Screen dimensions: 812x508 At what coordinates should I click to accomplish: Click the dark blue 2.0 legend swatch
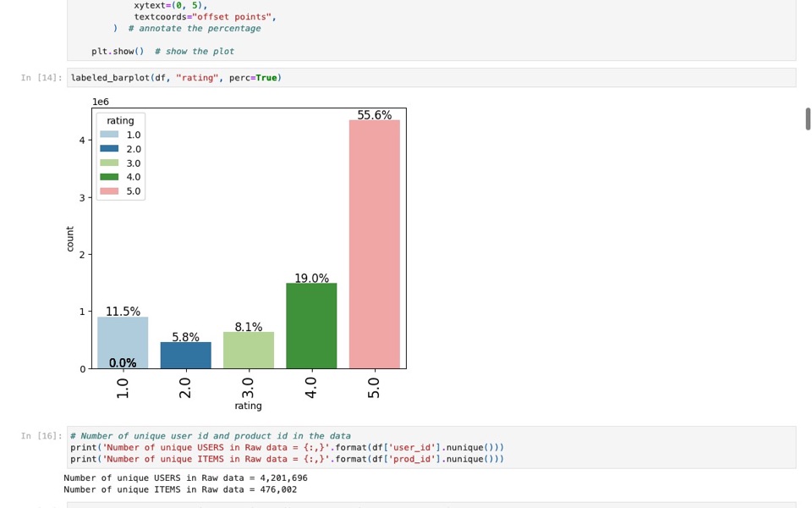[x=109, y=148]
